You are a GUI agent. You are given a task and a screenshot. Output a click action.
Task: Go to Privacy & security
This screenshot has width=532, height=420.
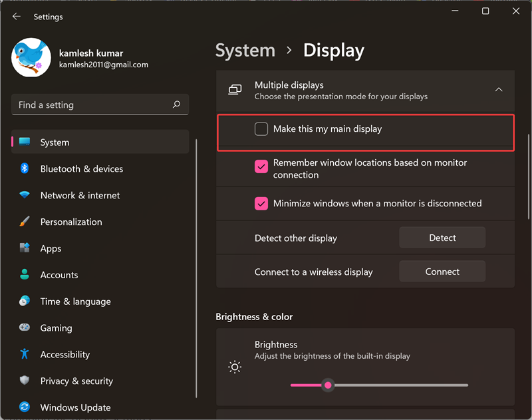tap(76, 381)
